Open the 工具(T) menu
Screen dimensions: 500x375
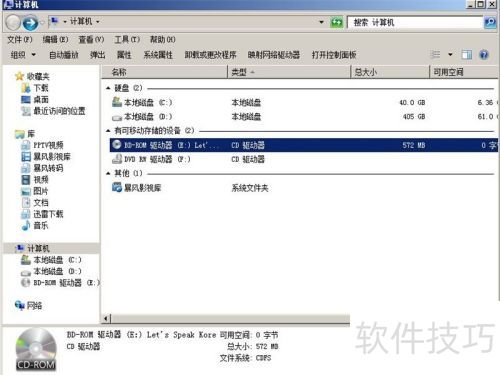[127, 39]
